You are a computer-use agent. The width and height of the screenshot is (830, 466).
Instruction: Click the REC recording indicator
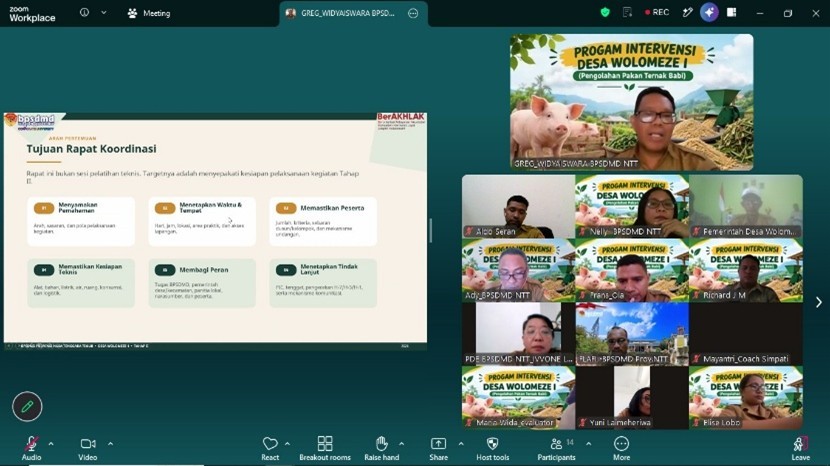pos(657,12)
